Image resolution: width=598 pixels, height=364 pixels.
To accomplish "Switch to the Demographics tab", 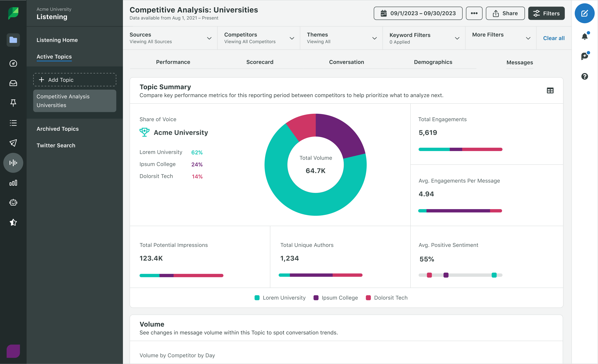I will (x=433, y=62).
